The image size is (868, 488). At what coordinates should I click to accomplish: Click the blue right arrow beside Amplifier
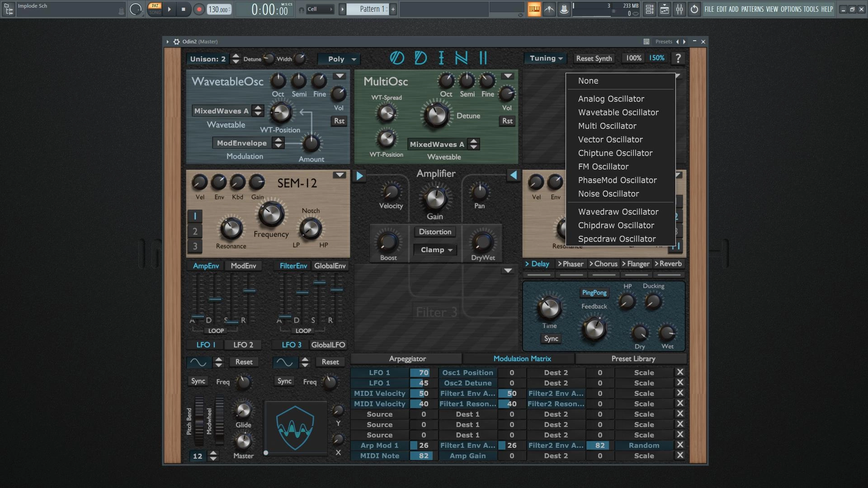tap(359, 176)
